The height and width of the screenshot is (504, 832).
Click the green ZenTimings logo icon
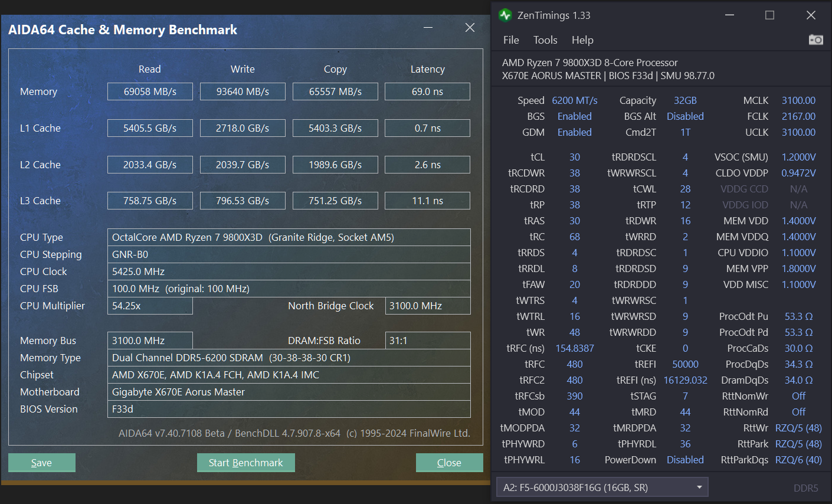coord(506,15)
